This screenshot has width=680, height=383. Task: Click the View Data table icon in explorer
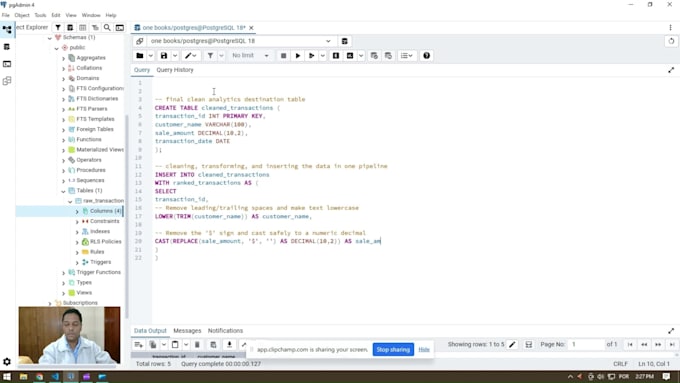click(x=82, y=27)
